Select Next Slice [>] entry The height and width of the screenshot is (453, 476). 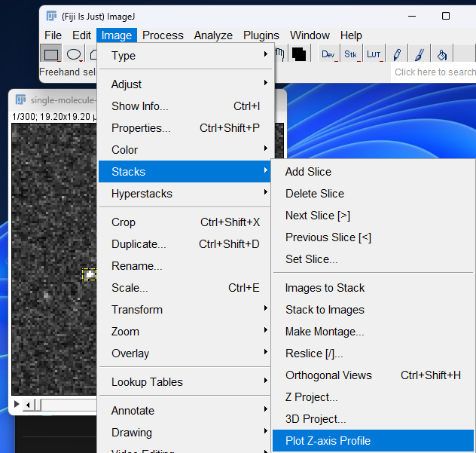pos(373,215)
